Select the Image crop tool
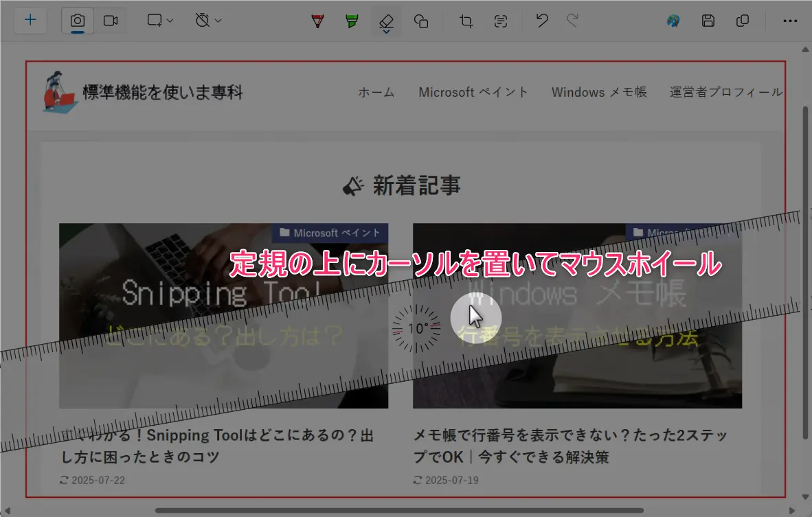 click(x=466, y=21)
